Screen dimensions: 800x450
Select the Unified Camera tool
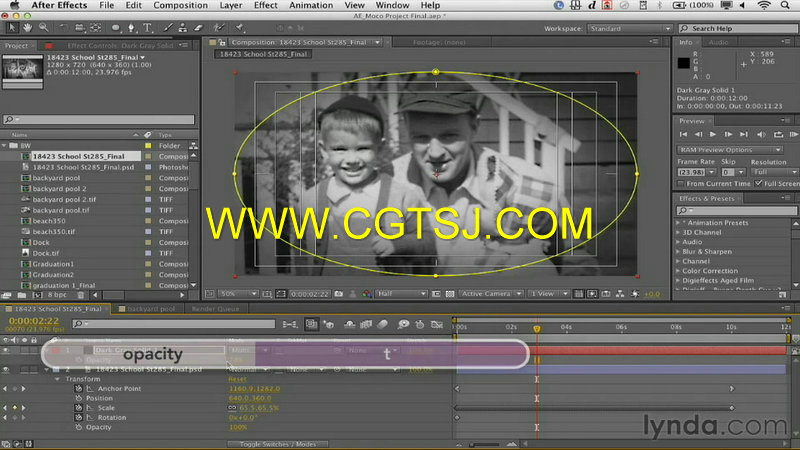(79, 28)
